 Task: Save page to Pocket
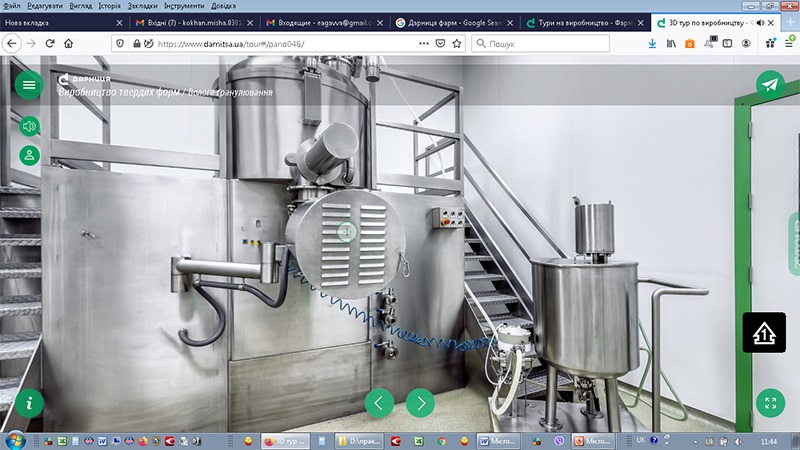440,43
